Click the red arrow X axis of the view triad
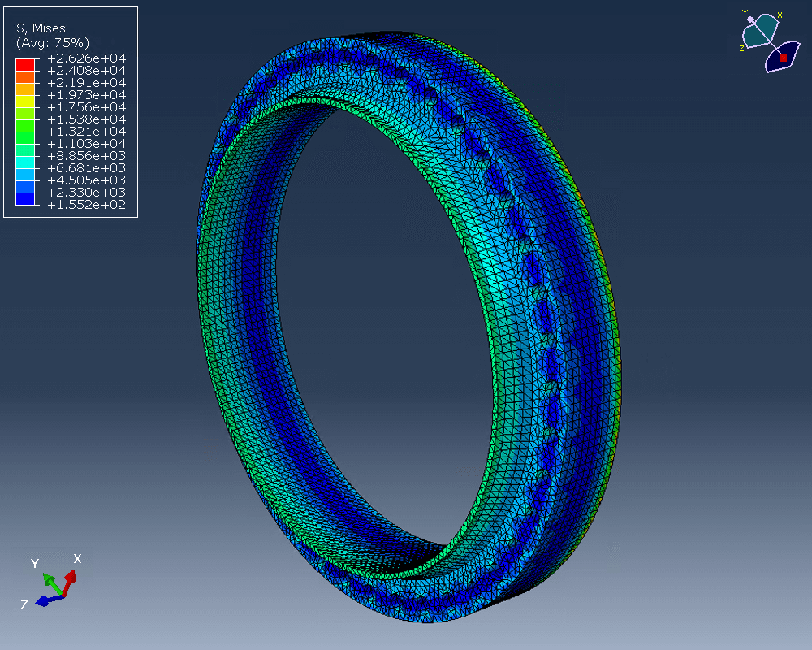The image size is (812, 650). point(69,583)
